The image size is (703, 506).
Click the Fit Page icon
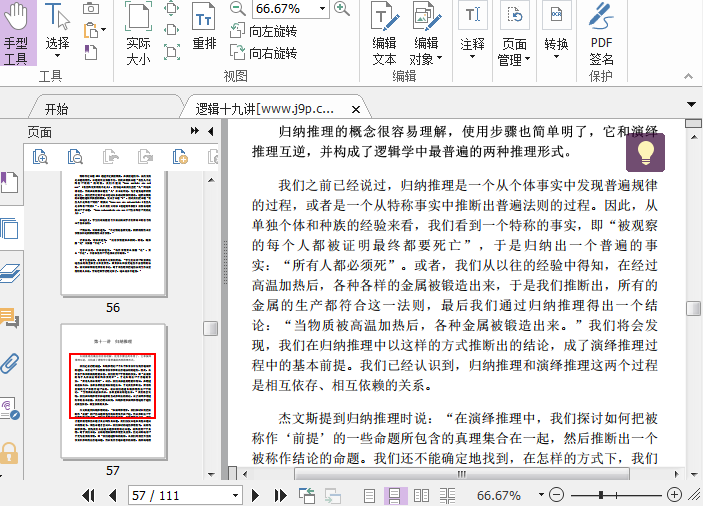click(172, 8)
